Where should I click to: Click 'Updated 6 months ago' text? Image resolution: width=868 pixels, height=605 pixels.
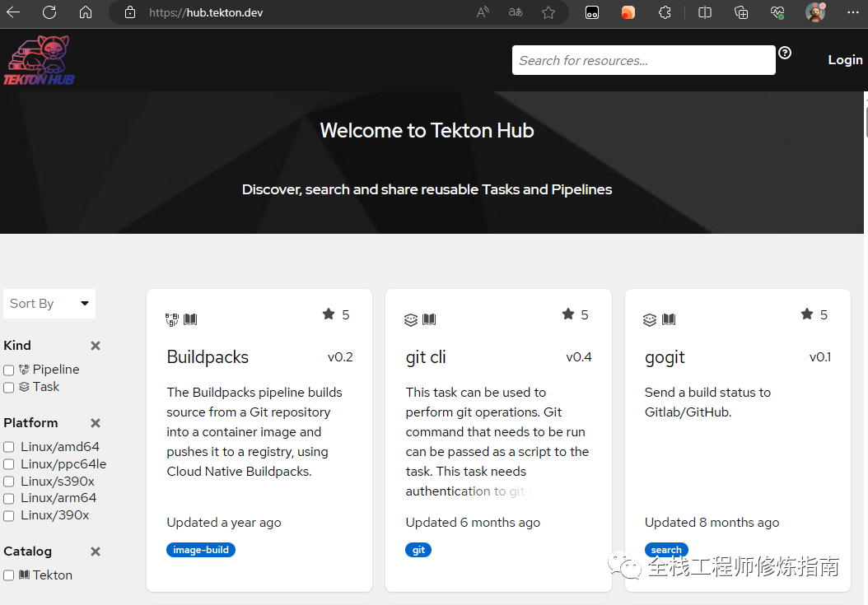(473, 523)
